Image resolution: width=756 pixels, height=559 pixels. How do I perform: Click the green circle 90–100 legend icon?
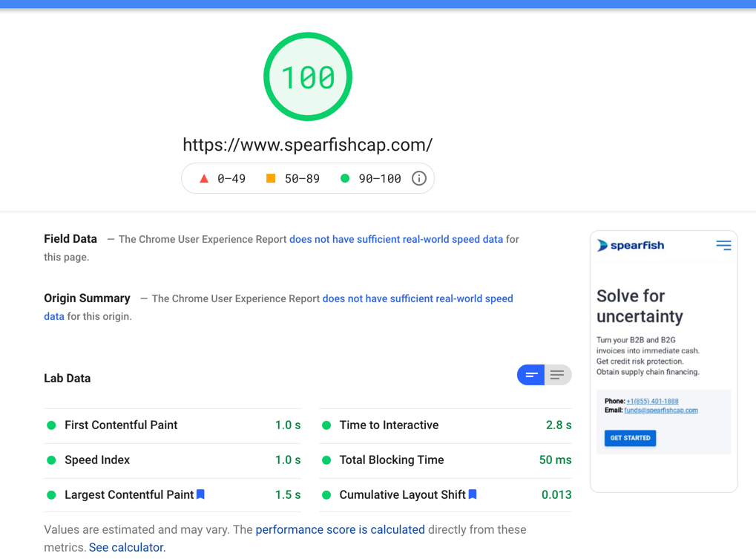point(345,178)
